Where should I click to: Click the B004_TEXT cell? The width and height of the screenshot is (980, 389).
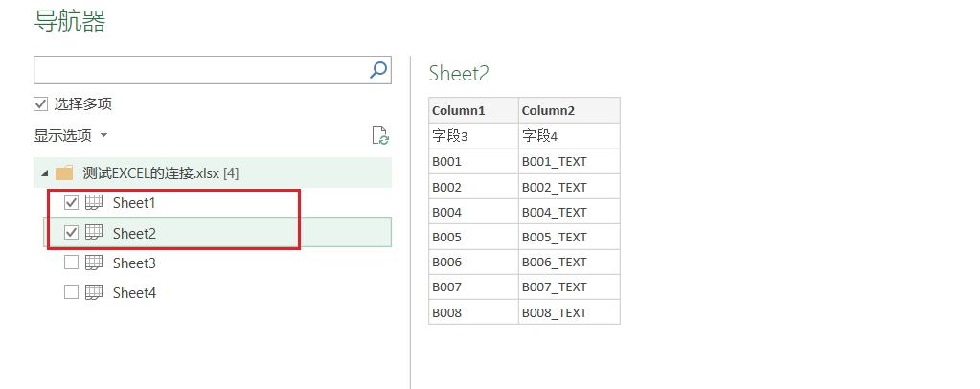click(x=569, y=212)
